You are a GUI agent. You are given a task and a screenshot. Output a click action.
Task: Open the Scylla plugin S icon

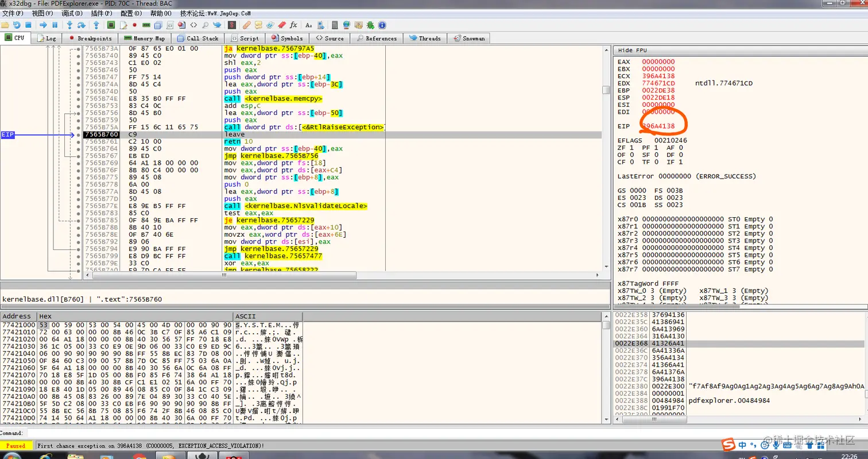point(232,25)
